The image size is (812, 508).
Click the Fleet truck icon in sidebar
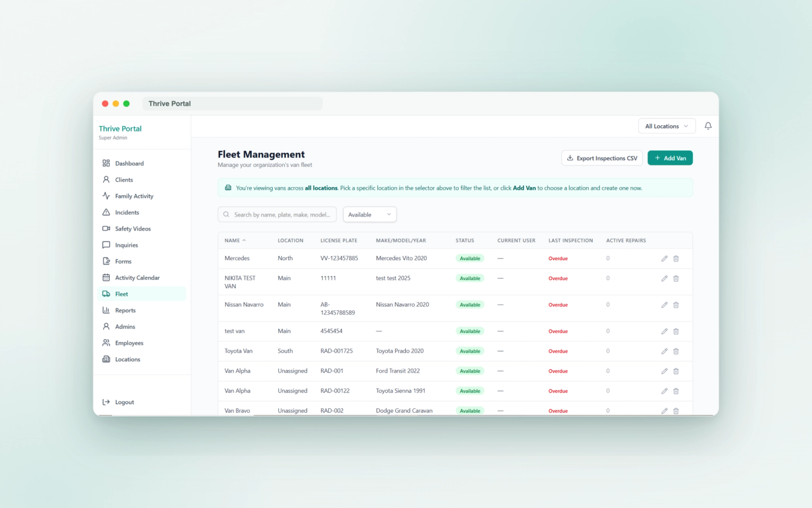[106, 294]
